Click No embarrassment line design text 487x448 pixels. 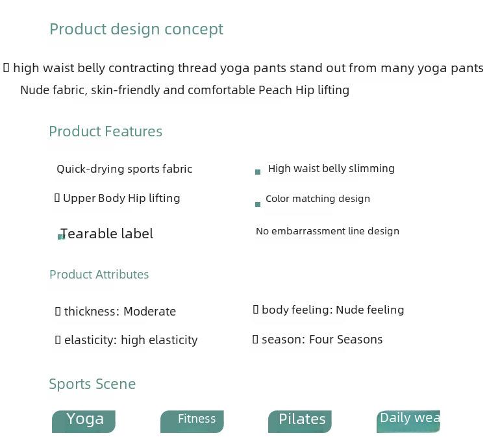[x=328, y=231]
